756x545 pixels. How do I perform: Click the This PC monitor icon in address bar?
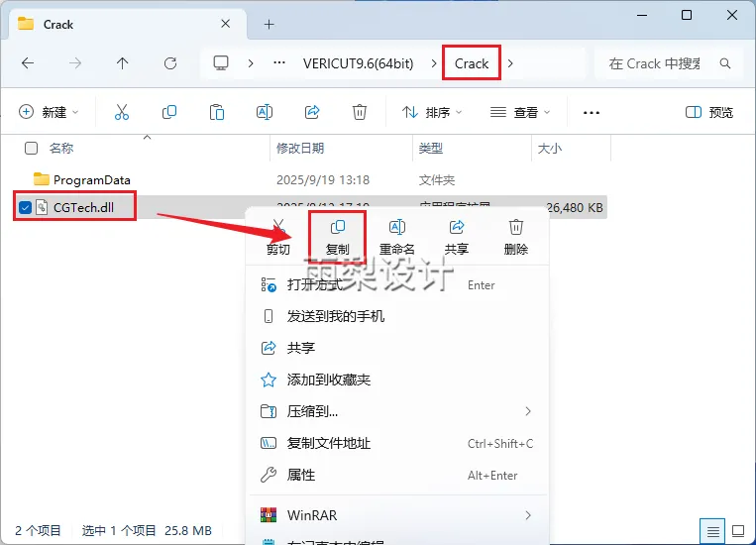click(221, 63)
